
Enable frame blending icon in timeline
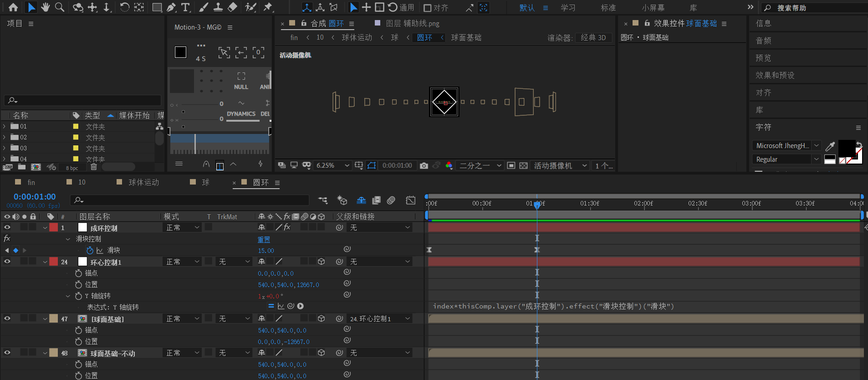(x=376, y=200)
